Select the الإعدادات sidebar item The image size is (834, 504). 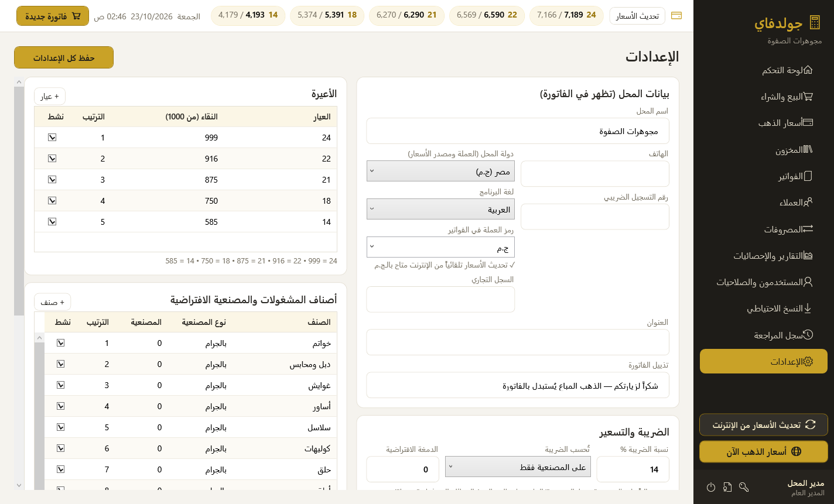tap(764, 361)
